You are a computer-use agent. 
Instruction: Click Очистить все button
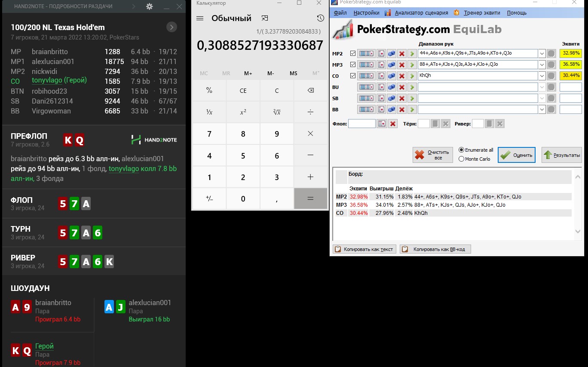pyautogui.click(x=433, y=155)
